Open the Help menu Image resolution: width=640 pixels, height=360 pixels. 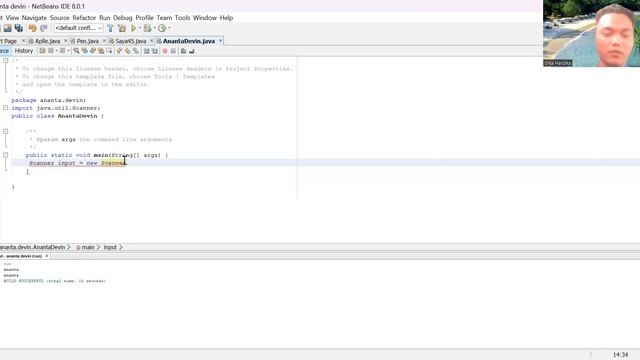click(x=226, y=18)
